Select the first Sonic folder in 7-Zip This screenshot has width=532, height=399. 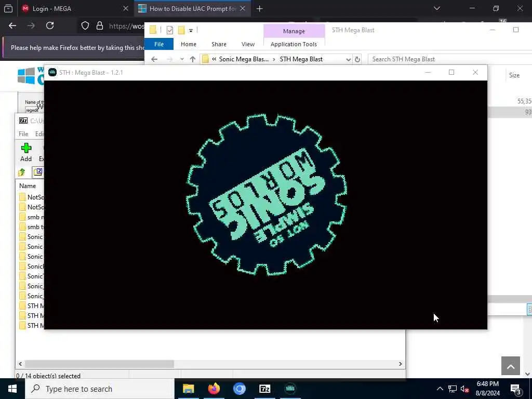point(31,237)
